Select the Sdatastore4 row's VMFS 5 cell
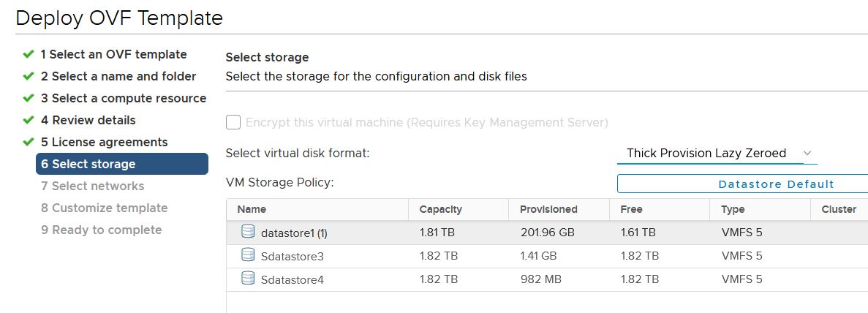 [x=741, y=279]
